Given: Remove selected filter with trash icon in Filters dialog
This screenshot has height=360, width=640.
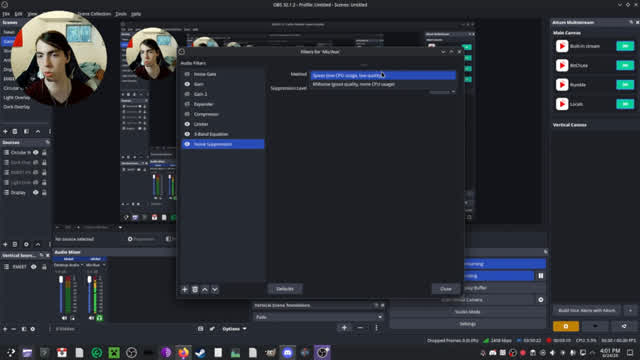Looking at the screenshot, I should pyautogui.click(x=195, y=289).
